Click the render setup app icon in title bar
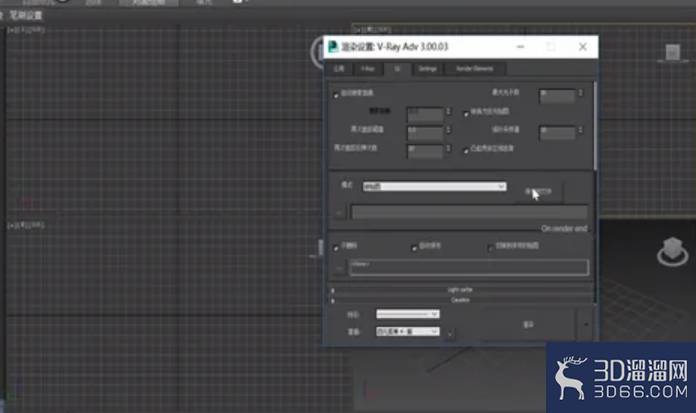The width and height of the screenshot is (696, 413). tap(333, 47)
